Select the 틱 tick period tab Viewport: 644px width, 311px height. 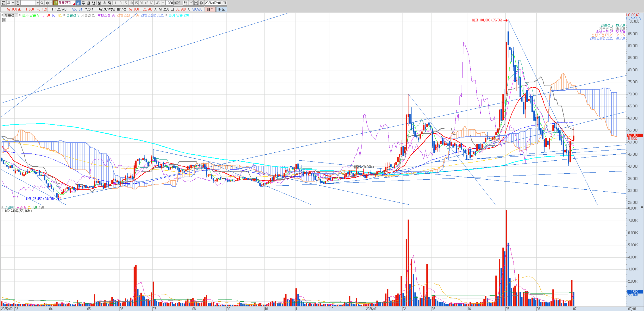(110, 3)
